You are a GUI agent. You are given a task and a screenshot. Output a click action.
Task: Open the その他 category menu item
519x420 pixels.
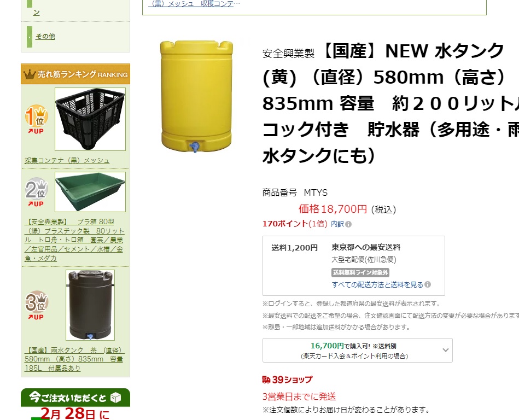pyautogui.click(x=45, y=37)
